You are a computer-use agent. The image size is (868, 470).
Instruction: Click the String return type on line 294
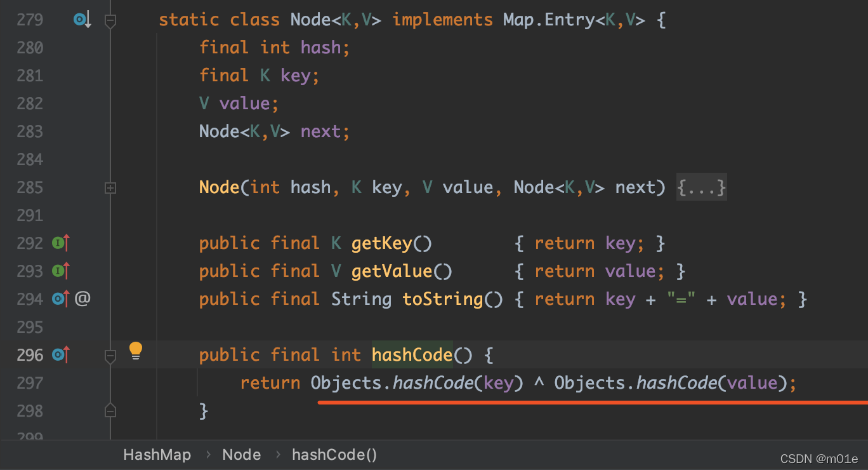[x=362, y=299]
